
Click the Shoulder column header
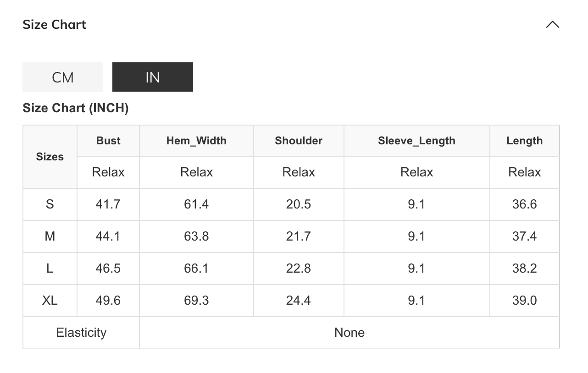coord(299,141)
